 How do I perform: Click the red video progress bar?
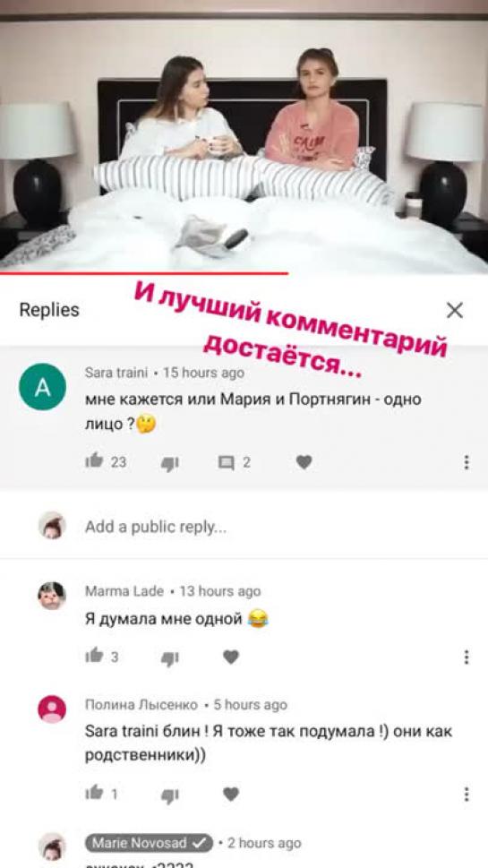[x=144, y=273]
